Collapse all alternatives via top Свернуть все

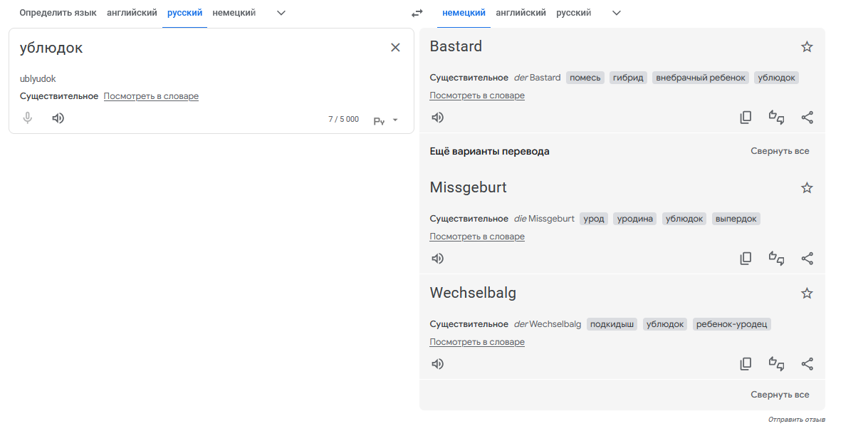tap(780, 151)
